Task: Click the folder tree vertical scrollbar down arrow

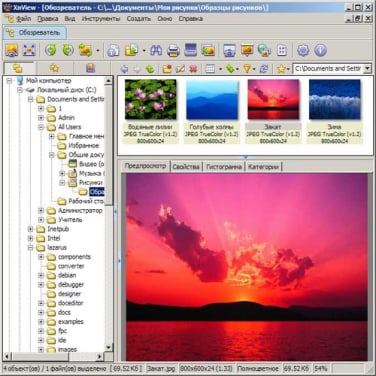Action: [x=109, y=347]
